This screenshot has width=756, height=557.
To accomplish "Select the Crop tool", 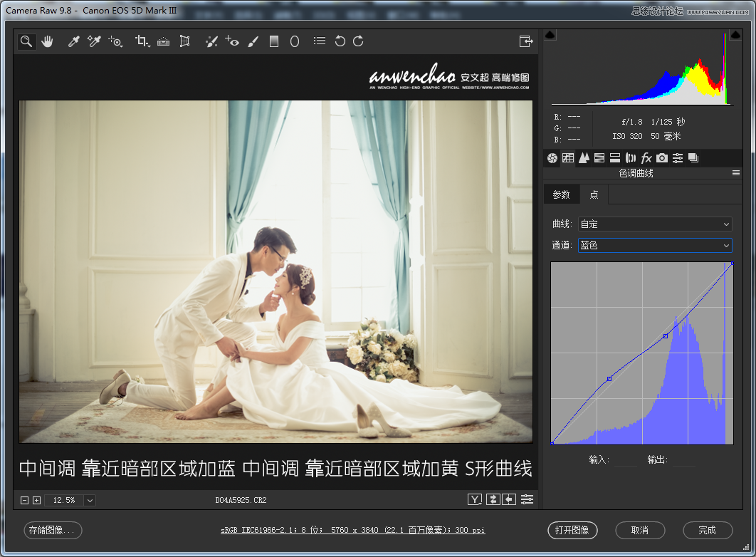I will [x=142, y=41].
